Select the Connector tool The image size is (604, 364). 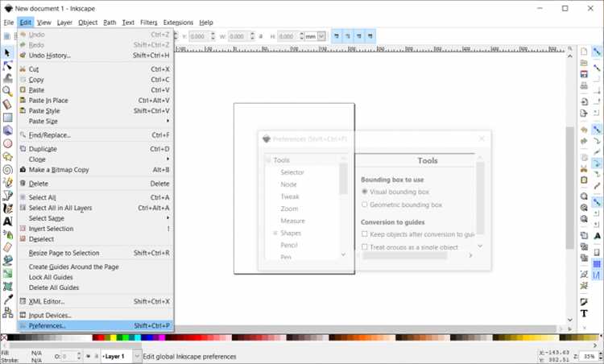pos(7,312)
